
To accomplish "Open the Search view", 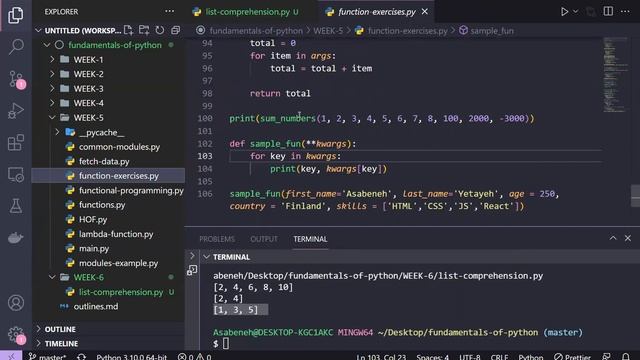I will 16,47.
